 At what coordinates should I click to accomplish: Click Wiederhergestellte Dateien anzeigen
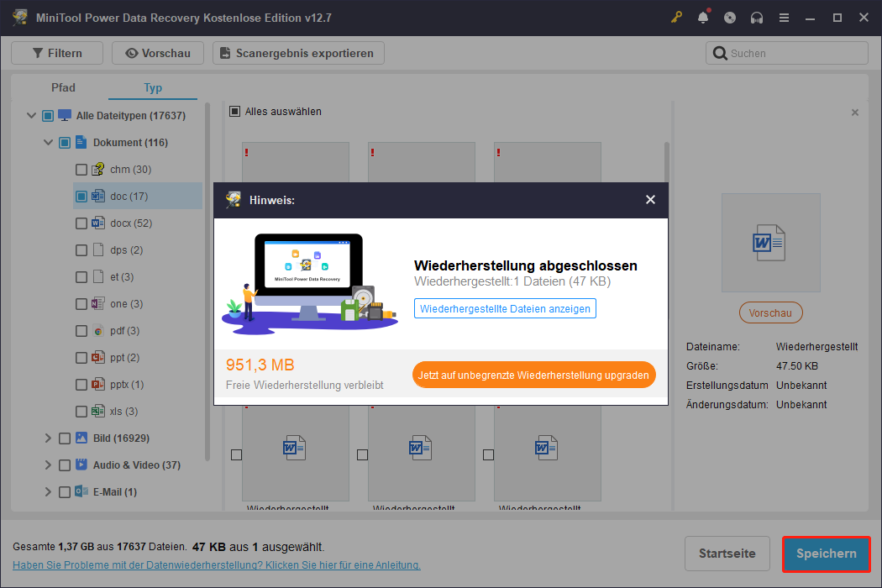(x=505, y=308)
